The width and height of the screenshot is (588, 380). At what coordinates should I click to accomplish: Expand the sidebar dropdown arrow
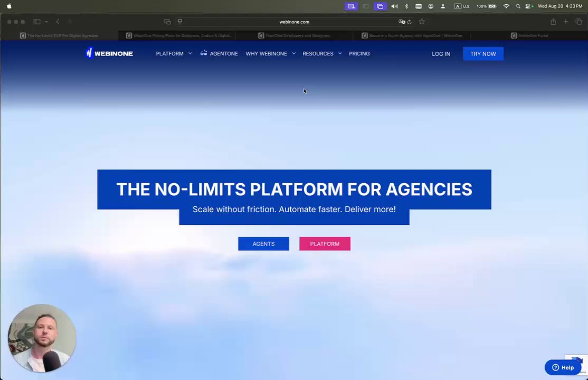[x=46, y=22]
